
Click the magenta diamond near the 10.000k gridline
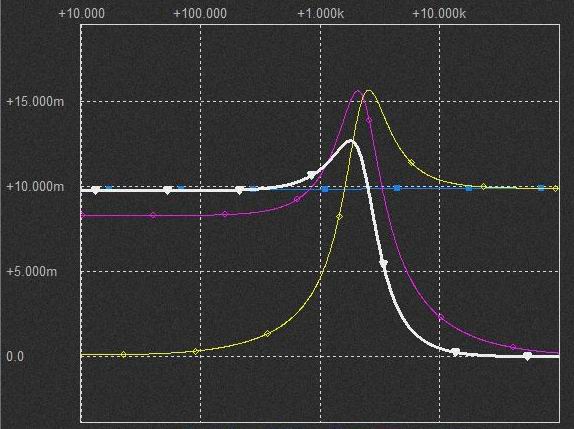click(x=441, y=318)
